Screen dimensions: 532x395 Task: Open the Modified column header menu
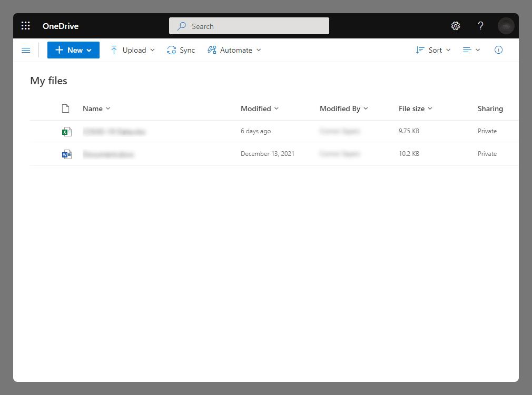pyautogui.click(x=260, y=108)
